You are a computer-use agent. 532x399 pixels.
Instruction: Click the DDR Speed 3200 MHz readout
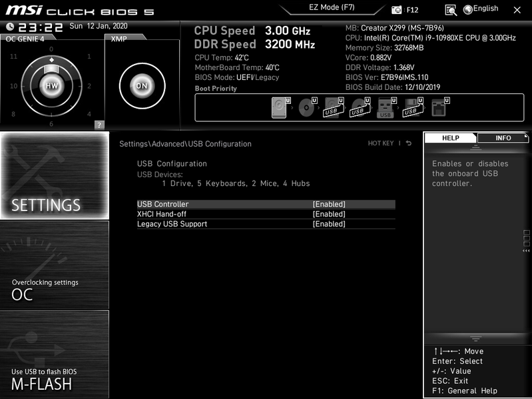[x=254, y=45]
